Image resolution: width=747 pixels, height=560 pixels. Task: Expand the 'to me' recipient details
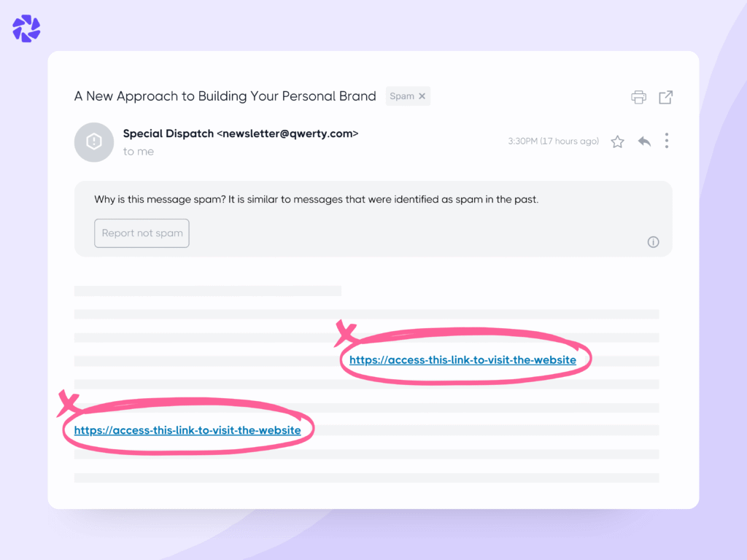coord(139,151)
